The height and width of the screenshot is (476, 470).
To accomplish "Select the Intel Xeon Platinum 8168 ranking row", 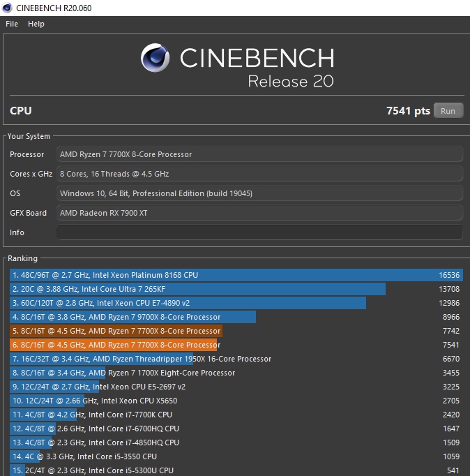I will click(236, 275).
